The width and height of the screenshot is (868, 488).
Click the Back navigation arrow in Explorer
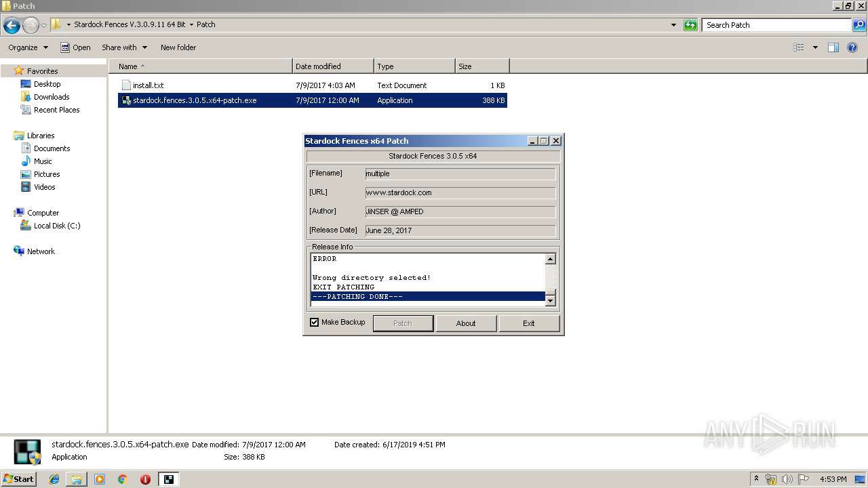[12, 26]
